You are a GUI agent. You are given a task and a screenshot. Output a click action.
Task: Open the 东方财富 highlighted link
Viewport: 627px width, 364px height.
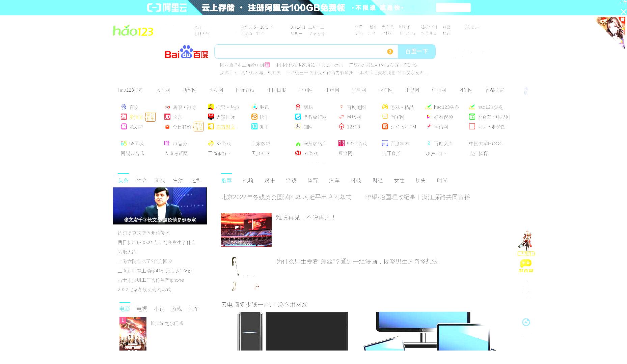click(225, 127)
